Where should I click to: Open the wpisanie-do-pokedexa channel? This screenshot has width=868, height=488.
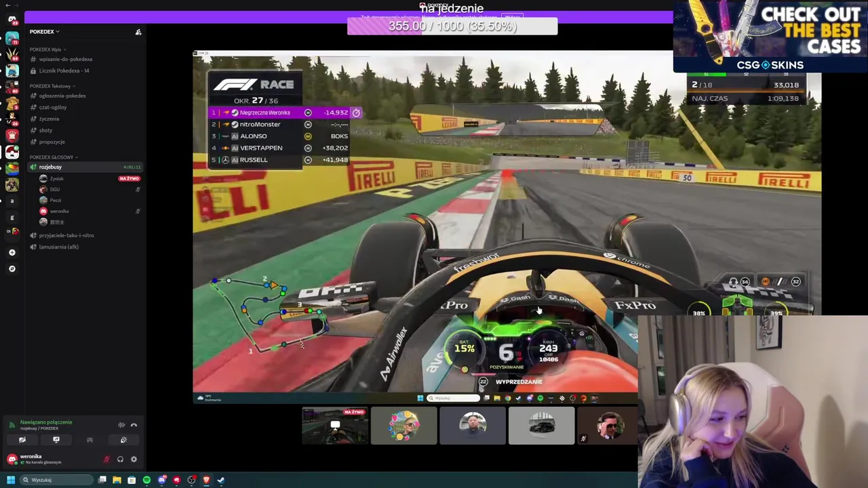tap(85, 59)
